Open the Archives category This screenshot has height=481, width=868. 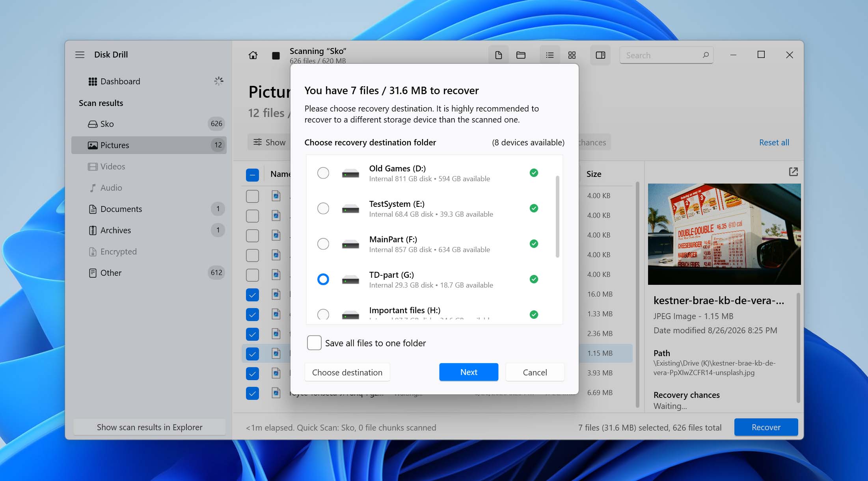click(x=149, y=230)
